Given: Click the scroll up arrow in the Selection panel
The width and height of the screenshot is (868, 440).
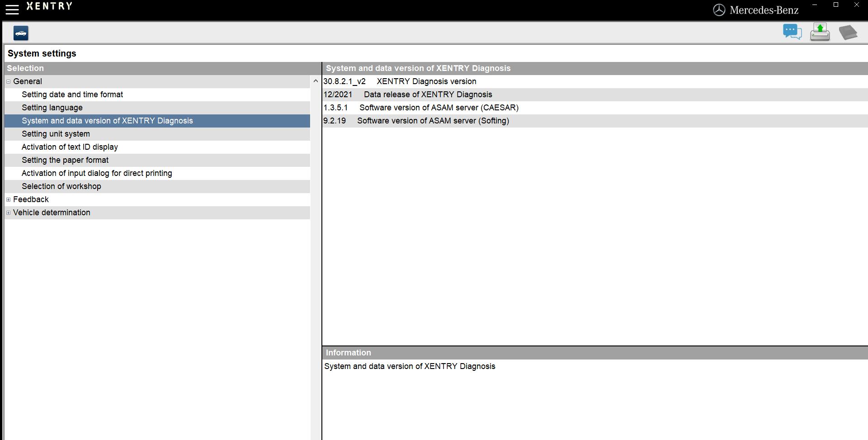Looking at the screenshot, I should click(x=316, y=81).
